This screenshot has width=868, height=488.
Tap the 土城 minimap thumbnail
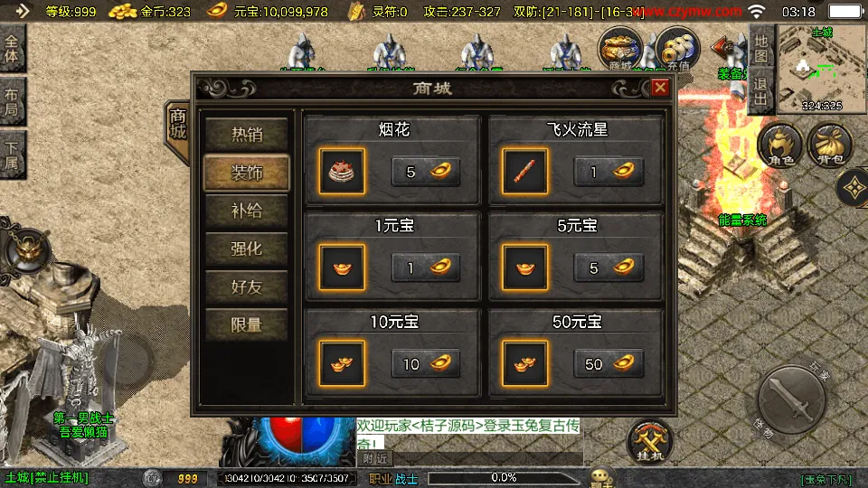pos(822,69)
